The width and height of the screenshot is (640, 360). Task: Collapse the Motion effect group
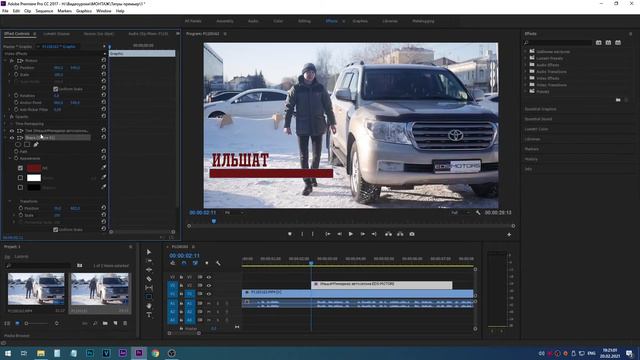pyautogui.click(x=5, y=60)
